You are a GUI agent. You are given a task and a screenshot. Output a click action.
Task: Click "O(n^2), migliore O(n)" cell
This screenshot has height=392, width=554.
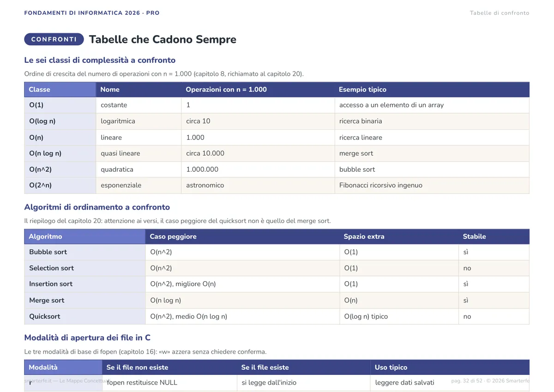point(242,284)
